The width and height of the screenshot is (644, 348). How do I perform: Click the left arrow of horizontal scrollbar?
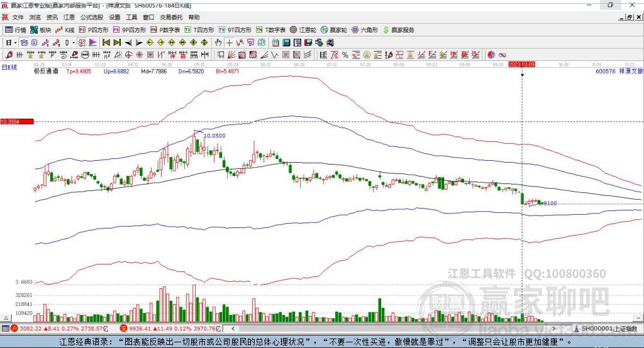233,329
